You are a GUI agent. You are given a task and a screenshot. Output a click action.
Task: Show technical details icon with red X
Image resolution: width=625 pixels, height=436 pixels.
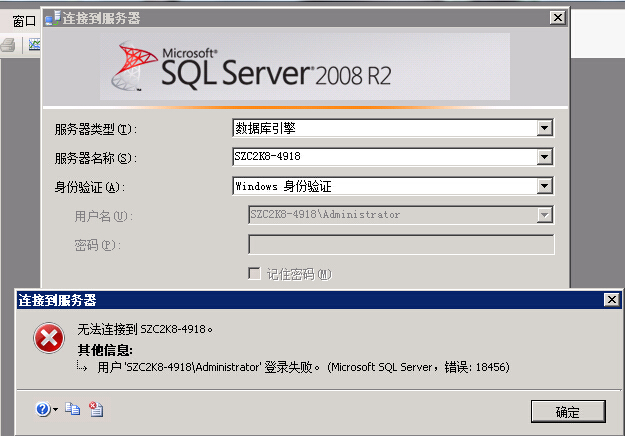[x=95, y=409]
